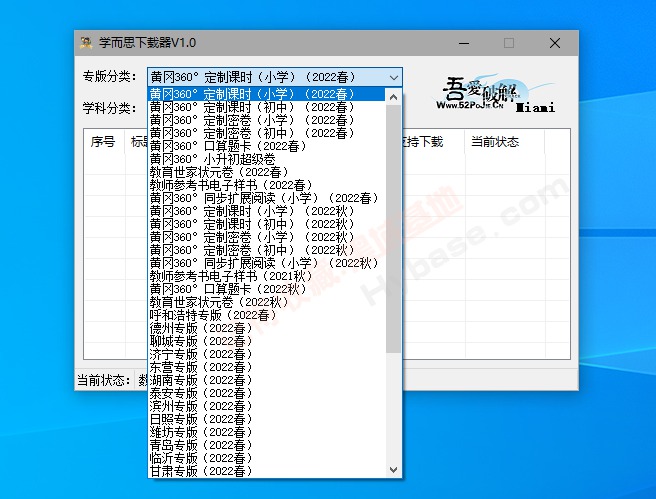Image resolution: width=656 pixels, height=499 pixels.
Task: Select 教育世家状元卷（2022春）
Action: (266, 172)
